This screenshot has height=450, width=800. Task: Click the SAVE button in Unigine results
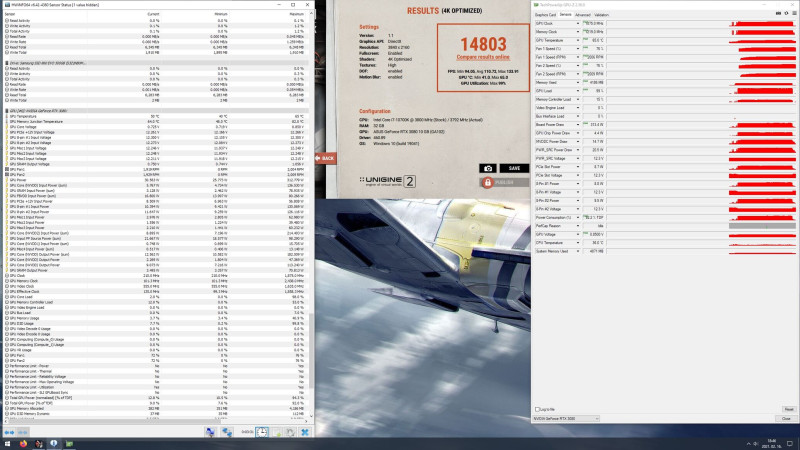coord(514,168)
